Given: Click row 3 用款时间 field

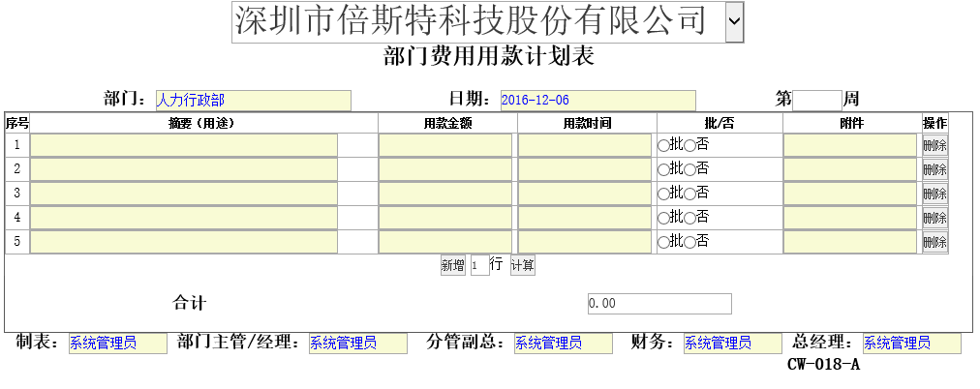Looking at the screenshot, I should point(584,194).
